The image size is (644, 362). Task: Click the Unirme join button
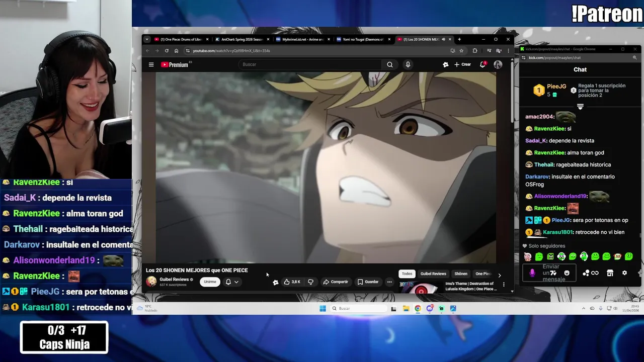click(210, 282)
